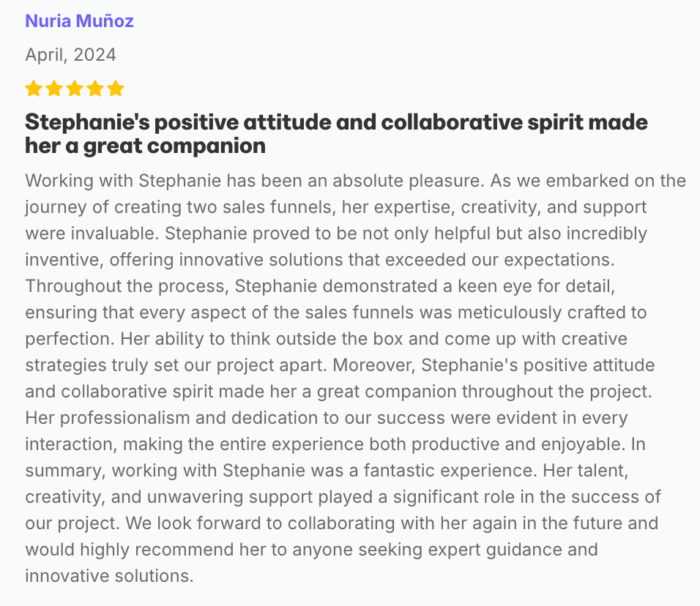Viewport: 700px width, 606px height.
Task: Click the line starting "inventive, offering innovative"
Action: point(320,260)
